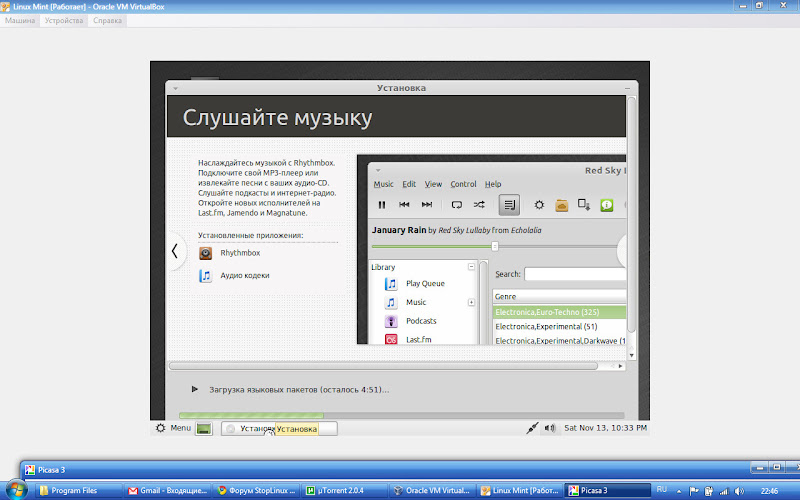Viewport: 800px width, 500px height.
Task: Click the Mint Menu gear icon
Action: tap(160, 428)
